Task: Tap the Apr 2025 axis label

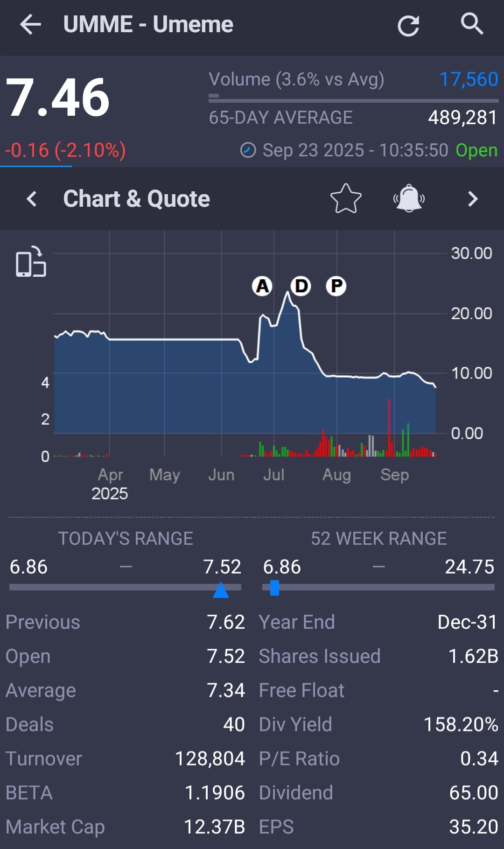Action: (x=110, y=484)
